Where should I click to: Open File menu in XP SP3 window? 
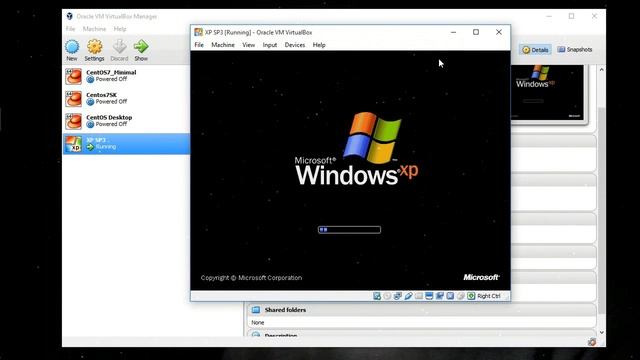point(199,45)
